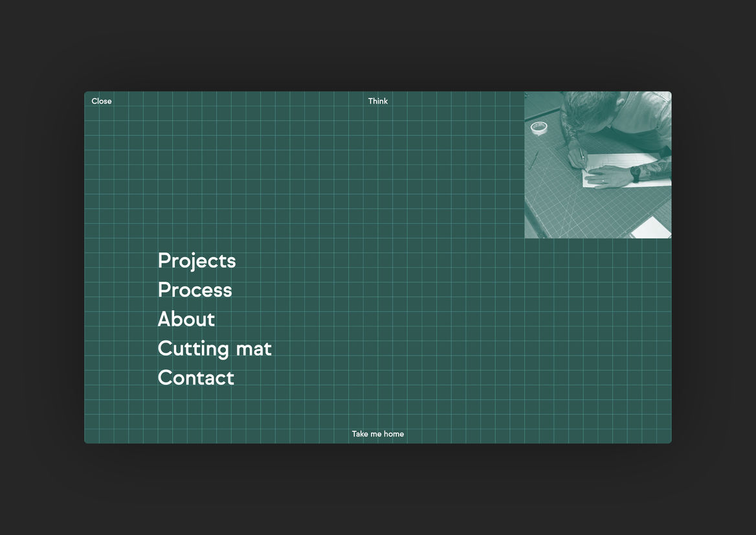Go to the Process page
The height and width of the screenshot is (535, 756).
[x=195, y=290]
